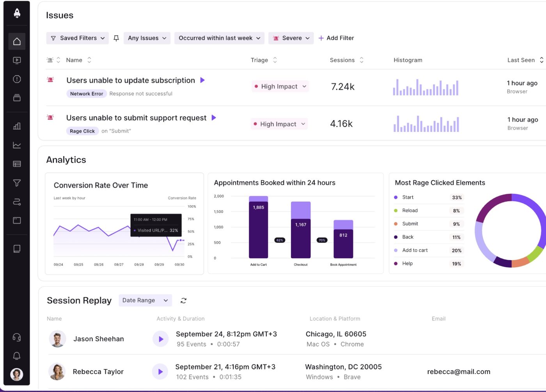The width and height of the screenshot is (546, 392).
Task: Expand the Saved Filters dropdown
Action: 78,38
